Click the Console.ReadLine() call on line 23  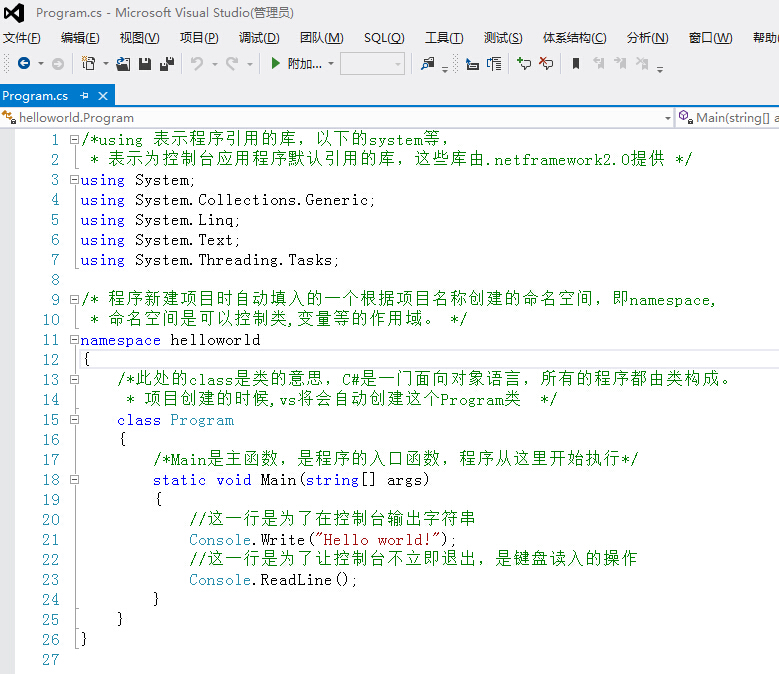(273, 580)
